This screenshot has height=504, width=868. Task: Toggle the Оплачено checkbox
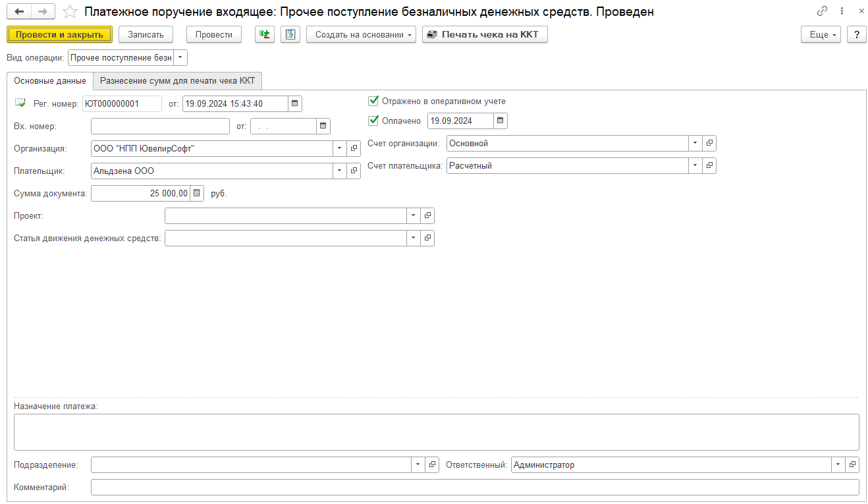click(x=373, y=121)
